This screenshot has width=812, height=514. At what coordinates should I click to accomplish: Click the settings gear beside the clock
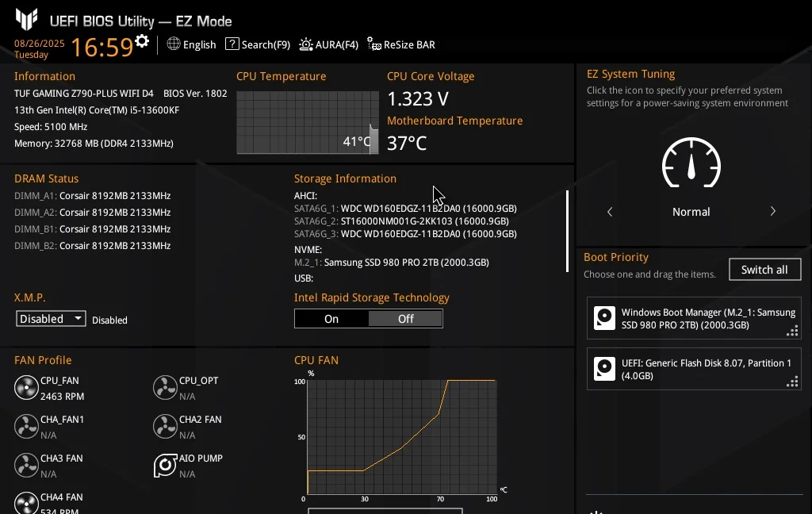click(141, 41)
